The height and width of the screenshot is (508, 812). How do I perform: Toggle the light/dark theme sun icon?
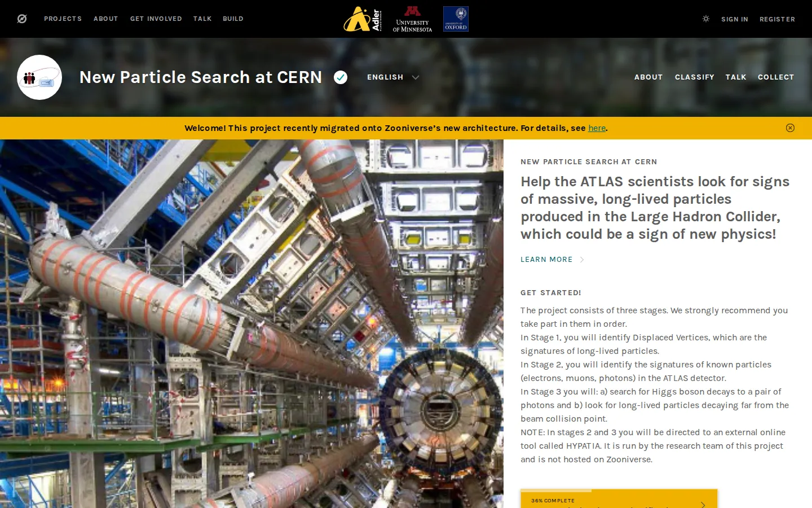pyautogui.click(x=706, y=19)
